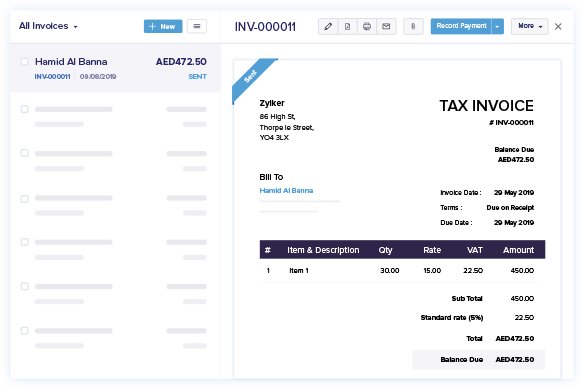
Task: Click the 15.00 rate cell
Action: (432, 270)
